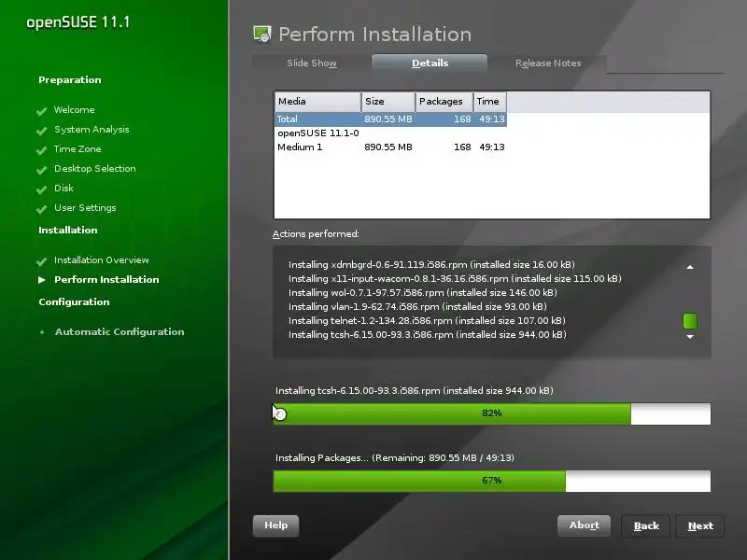Click the 82% package progress bar
The height and width of the screenshot is (560, 747).
pyautogui.click(x=492, y=413)
